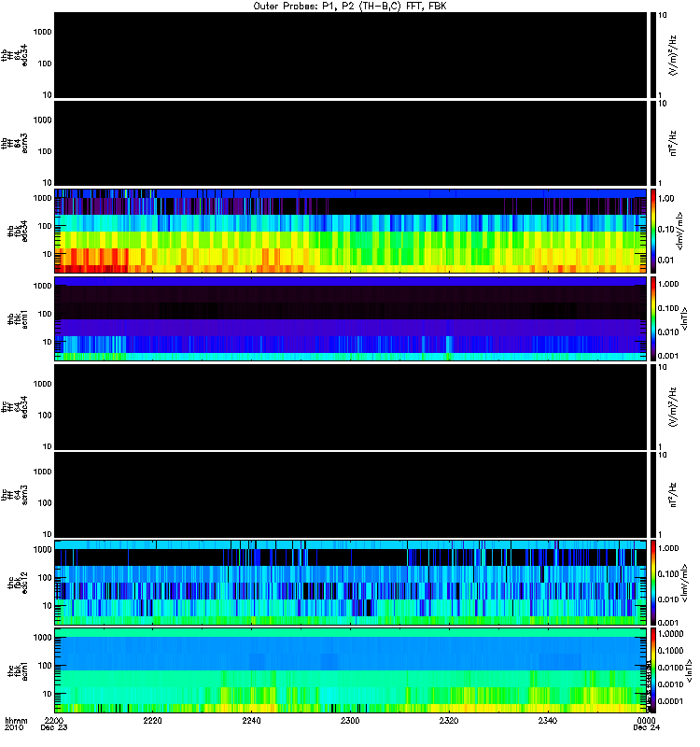Click the <|mV/m|> unit label of thb fbk edc34
Image resolution: width=700 pixels, height=747 pixels.
click(x=680, y=231)
